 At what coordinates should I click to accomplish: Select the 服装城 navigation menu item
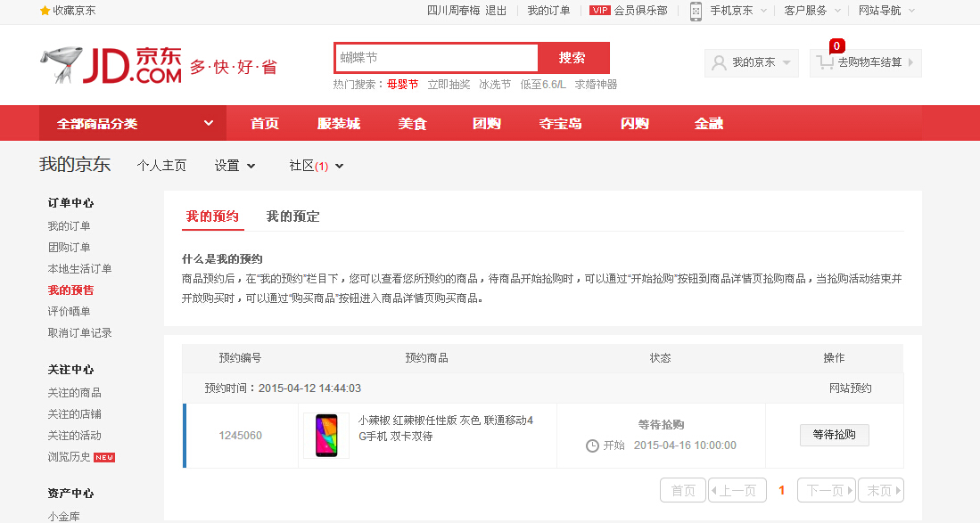(x=338, y=124)
